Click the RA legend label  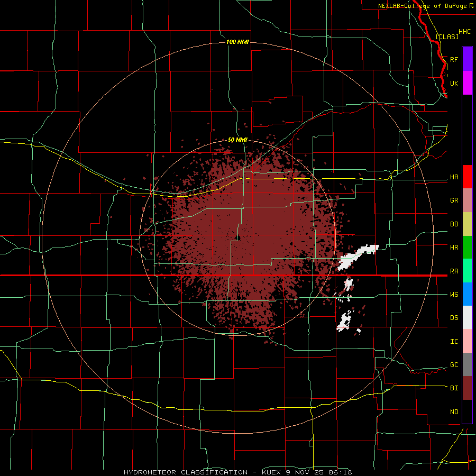(x=454, y=271)
